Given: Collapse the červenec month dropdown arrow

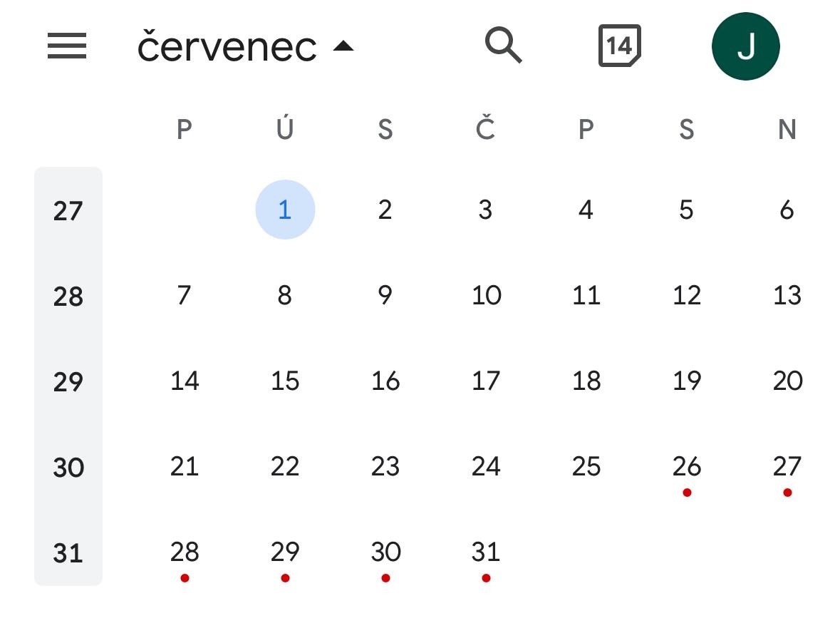Looking at the screenshot, I should click(343, 46).
